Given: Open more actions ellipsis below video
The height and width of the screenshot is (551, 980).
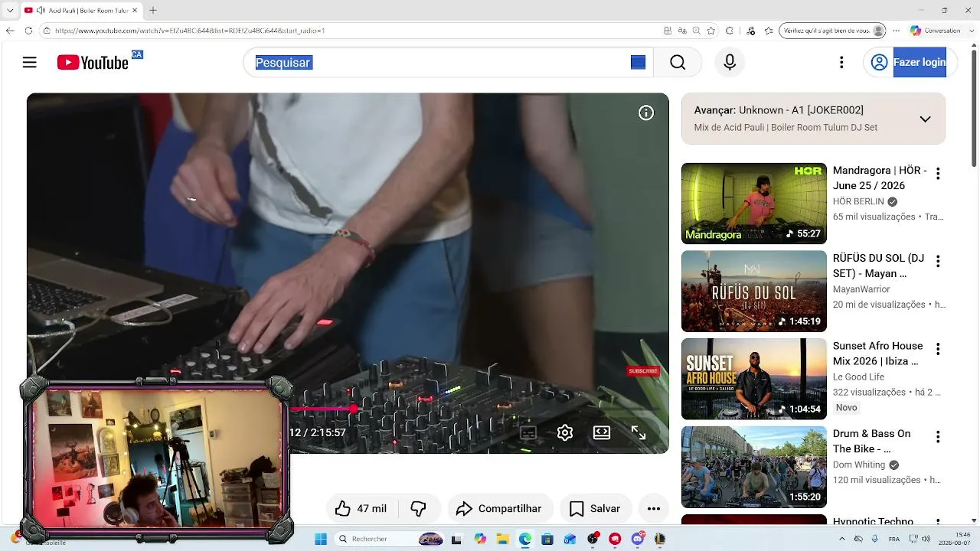Looking at the screenshot, I should pyautogui.click(x=653, y=509).
